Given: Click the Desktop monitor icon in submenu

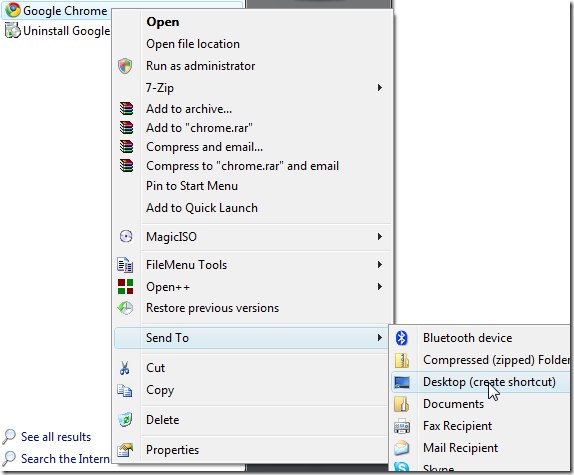Looking at the screenshot, I should [x=402, y=382].
